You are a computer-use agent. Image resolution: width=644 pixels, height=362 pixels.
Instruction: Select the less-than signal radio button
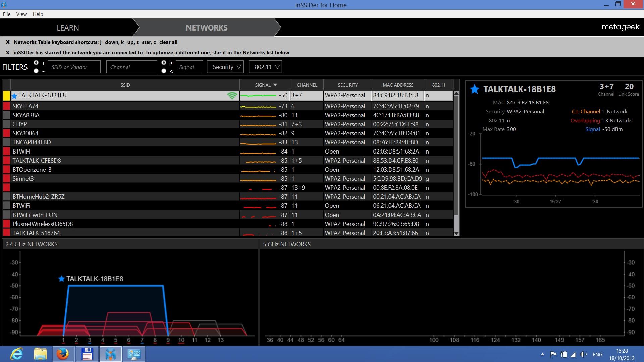point(164,71)
